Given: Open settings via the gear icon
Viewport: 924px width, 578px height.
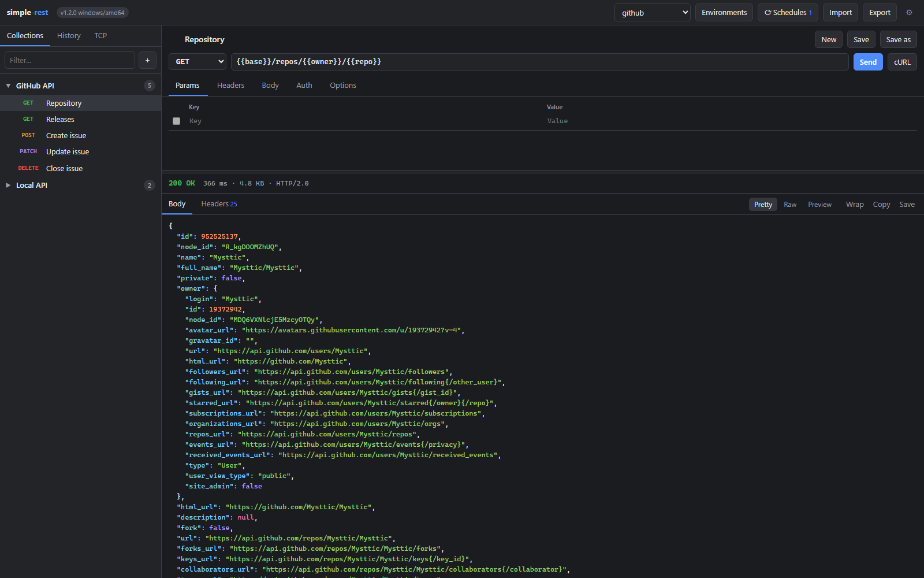Looking at the screenshot, I should coord(909,13).
